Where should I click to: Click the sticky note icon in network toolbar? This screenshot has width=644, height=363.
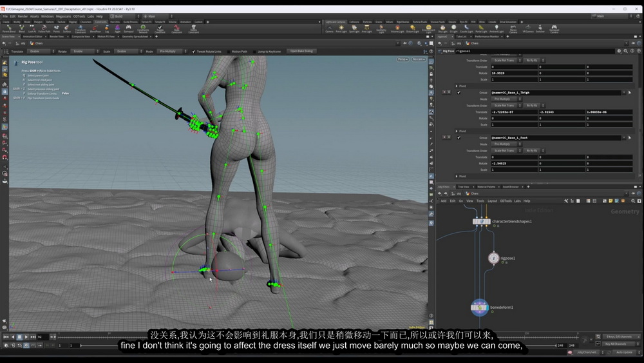611,201
